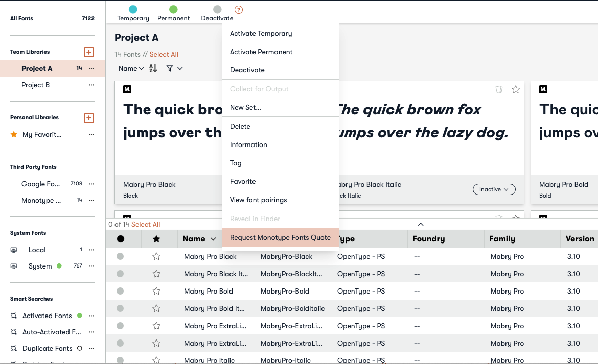
Task: Choose Request Monotype Fonts Quote menu item
Action: pyautogui.click(x=280, y=237)
